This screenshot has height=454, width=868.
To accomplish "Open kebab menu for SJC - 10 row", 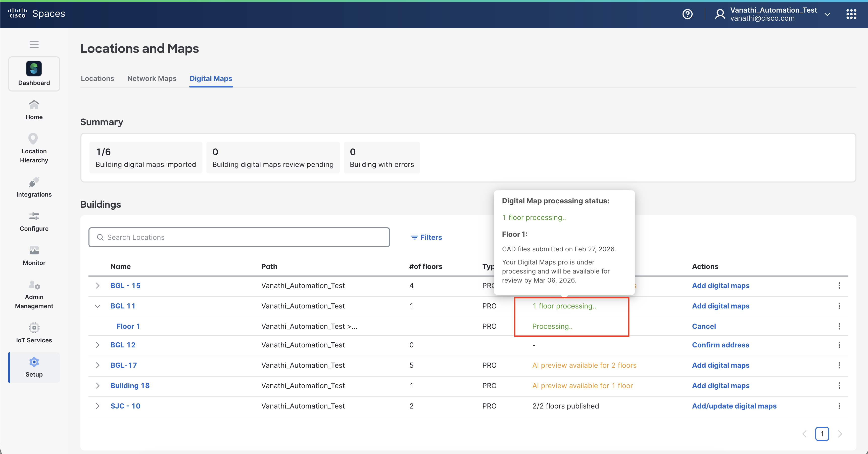I will point(839,406).
